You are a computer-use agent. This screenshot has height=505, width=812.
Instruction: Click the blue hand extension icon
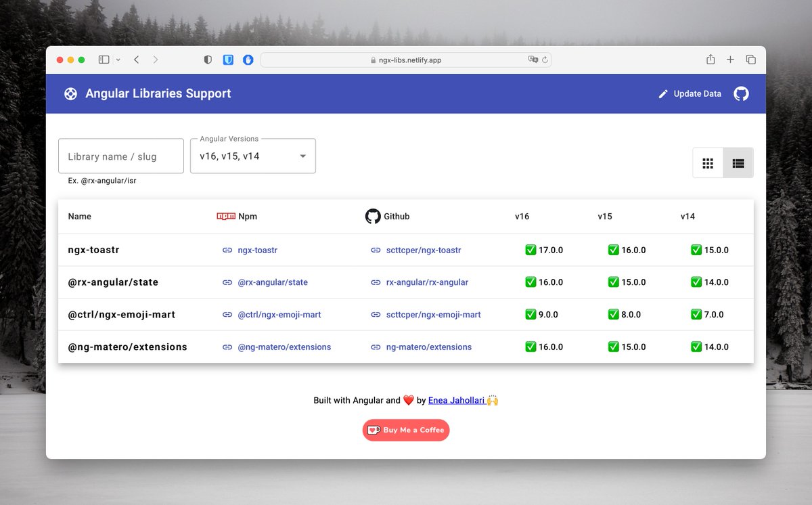tap(248, 60)
